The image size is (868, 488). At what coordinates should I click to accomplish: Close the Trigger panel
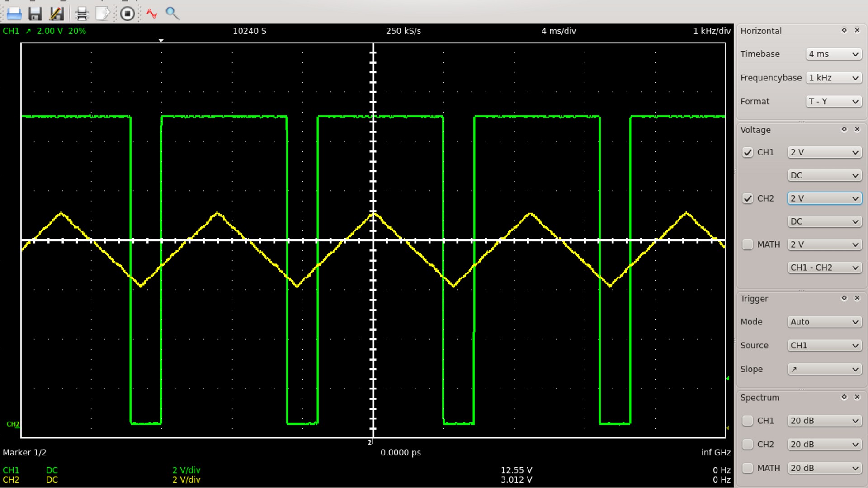[857, 298]
